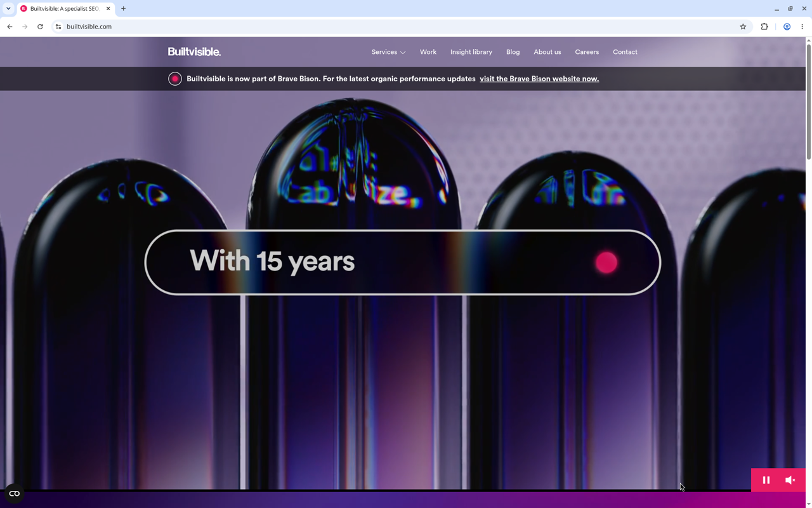The image size is (812, 508).
Task: Open the tab search dropdown arrow
Action: tap(8, 9)
